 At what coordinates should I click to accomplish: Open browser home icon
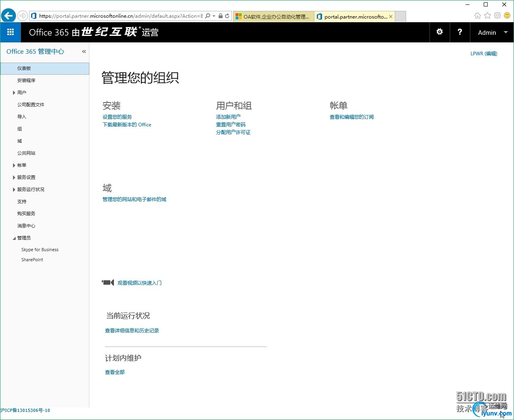(x=478, y=16)
